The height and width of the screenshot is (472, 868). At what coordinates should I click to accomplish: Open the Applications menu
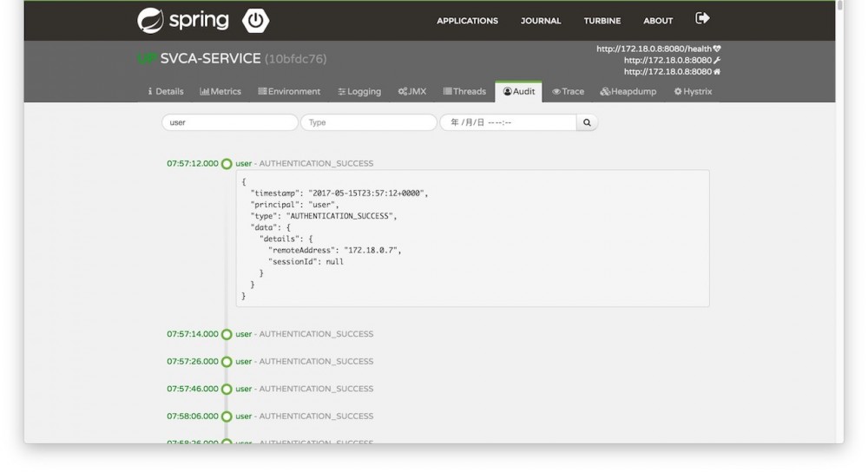(x=467, y=21)
